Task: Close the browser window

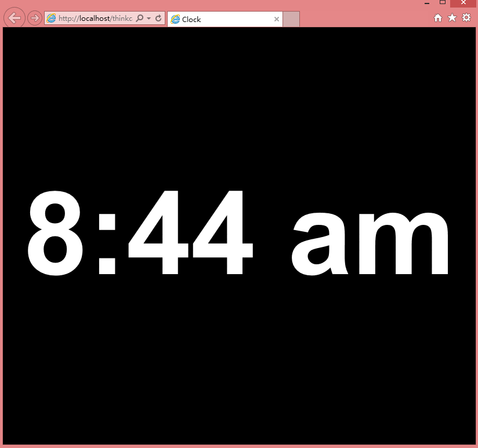Action: [x=463, y=3]
